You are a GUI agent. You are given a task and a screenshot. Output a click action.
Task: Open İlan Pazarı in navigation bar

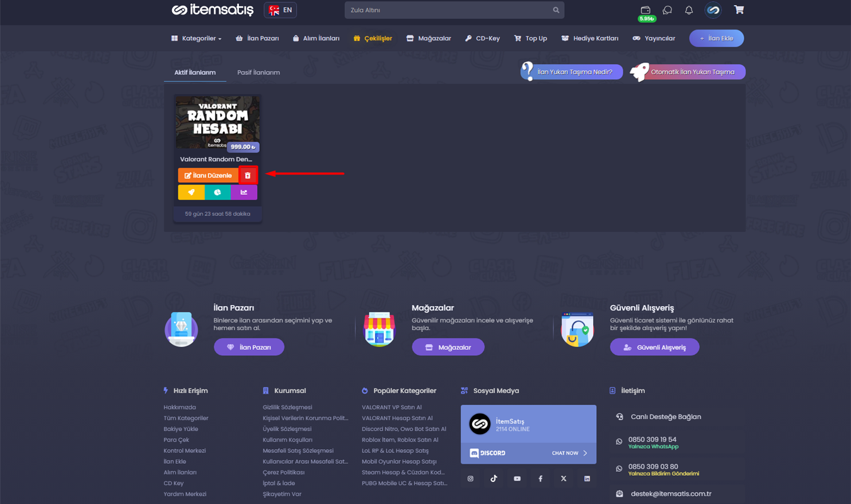[x=257, y=38]
